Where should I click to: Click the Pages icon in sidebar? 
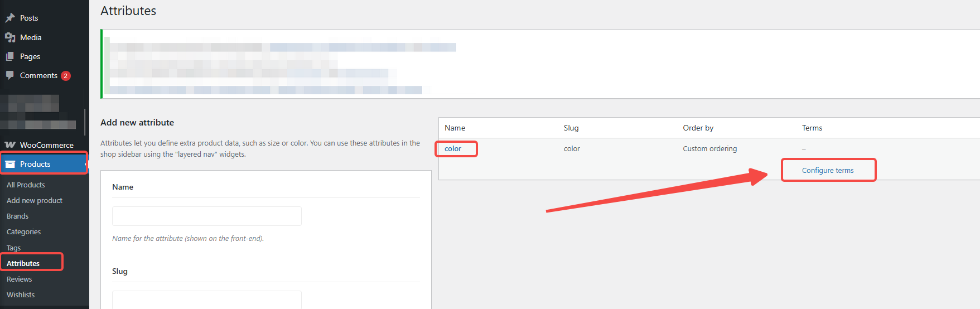click(x=10, y=56)
